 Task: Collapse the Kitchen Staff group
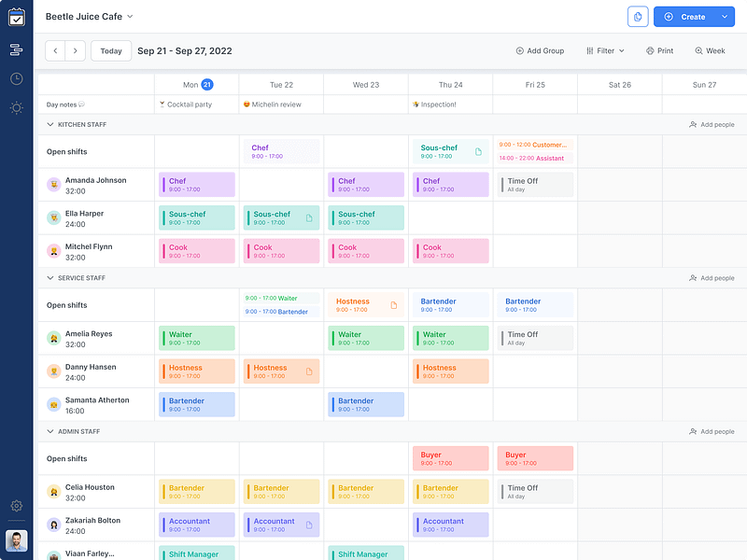click(50, 124)
